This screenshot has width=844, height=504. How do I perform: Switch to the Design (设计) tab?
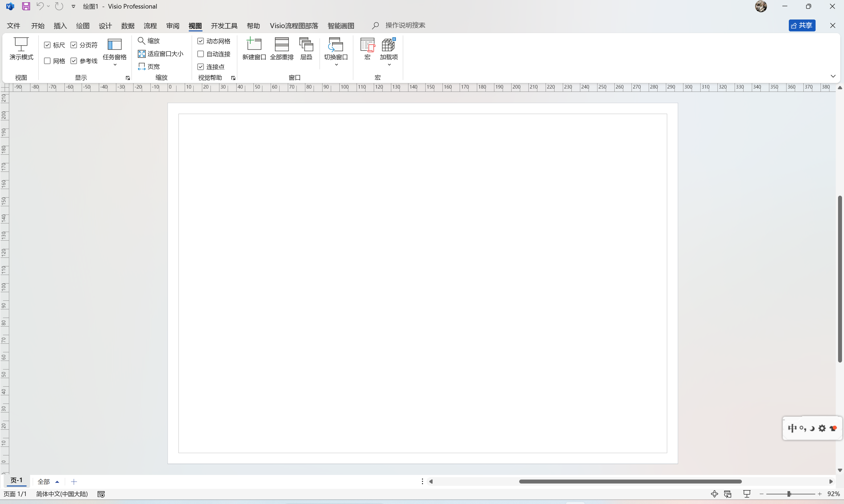(105, 25)
